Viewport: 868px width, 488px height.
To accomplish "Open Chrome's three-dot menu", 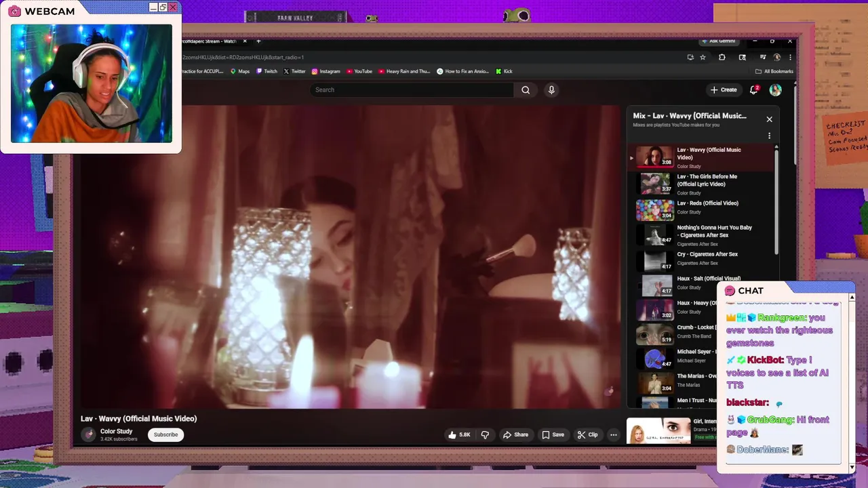I will [x=789, y=58].
